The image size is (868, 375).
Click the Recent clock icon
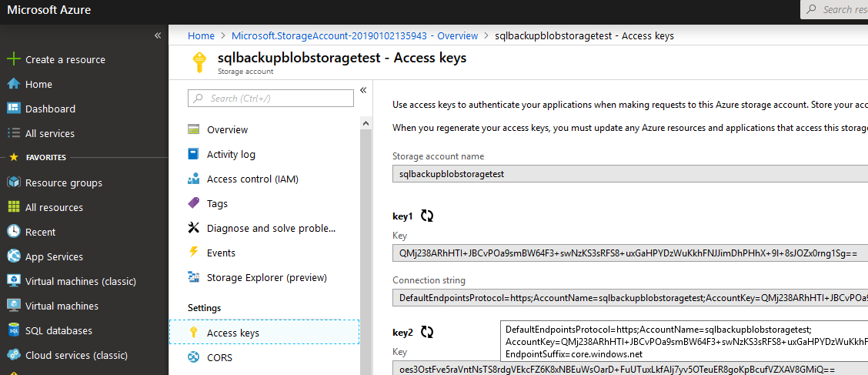point(13,232)
